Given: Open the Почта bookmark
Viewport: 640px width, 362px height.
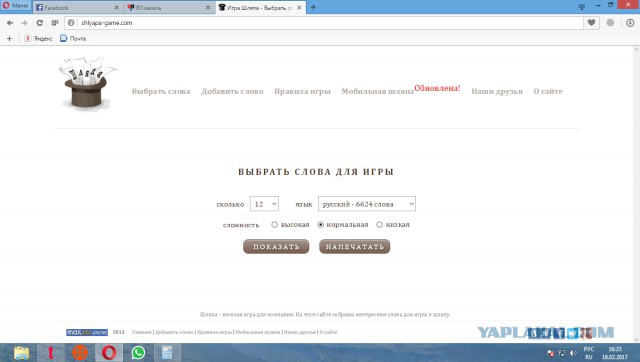Looking at the screenshot, I should tap(73, 38).
